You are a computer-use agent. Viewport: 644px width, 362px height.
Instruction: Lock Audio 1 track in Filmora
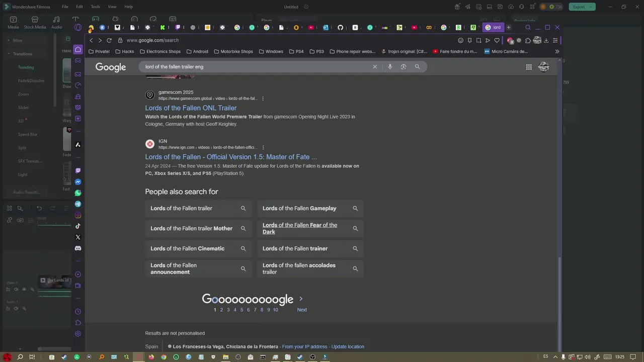[x=8, y=309]
